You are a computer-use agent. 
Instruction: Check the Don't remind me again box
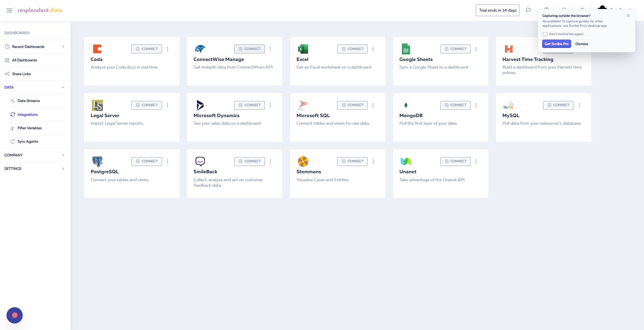(545, 34)
